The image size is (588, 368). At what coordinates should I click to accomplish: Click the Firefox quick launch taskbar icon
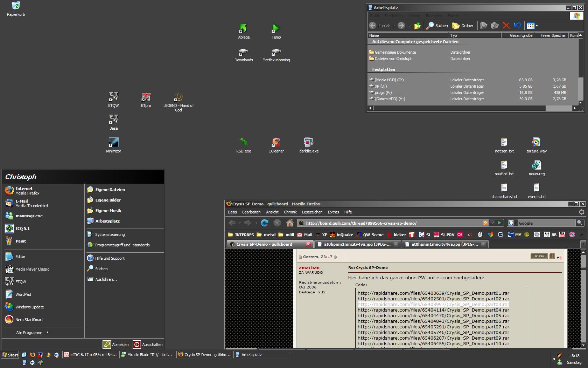tap(32, 355)
